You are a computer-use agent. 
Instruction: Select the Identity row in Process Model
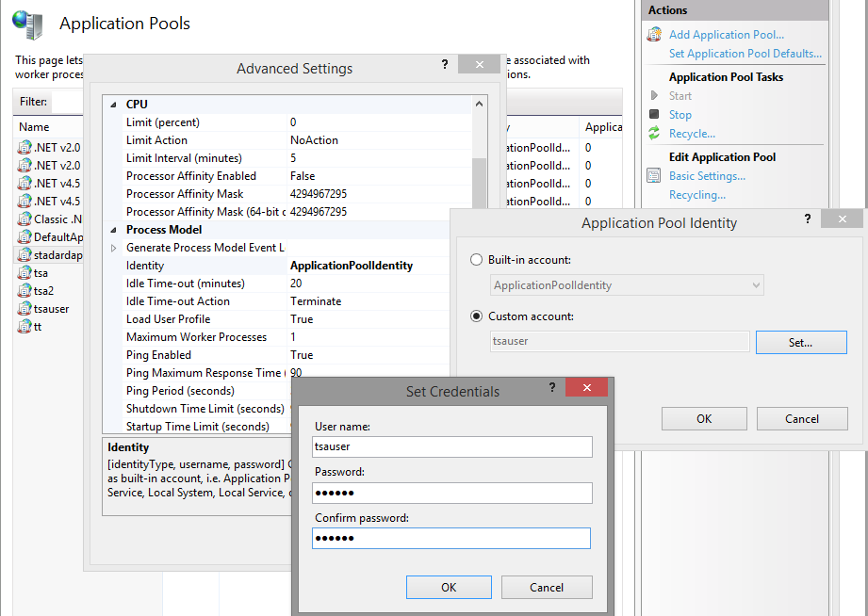[286, 266]
